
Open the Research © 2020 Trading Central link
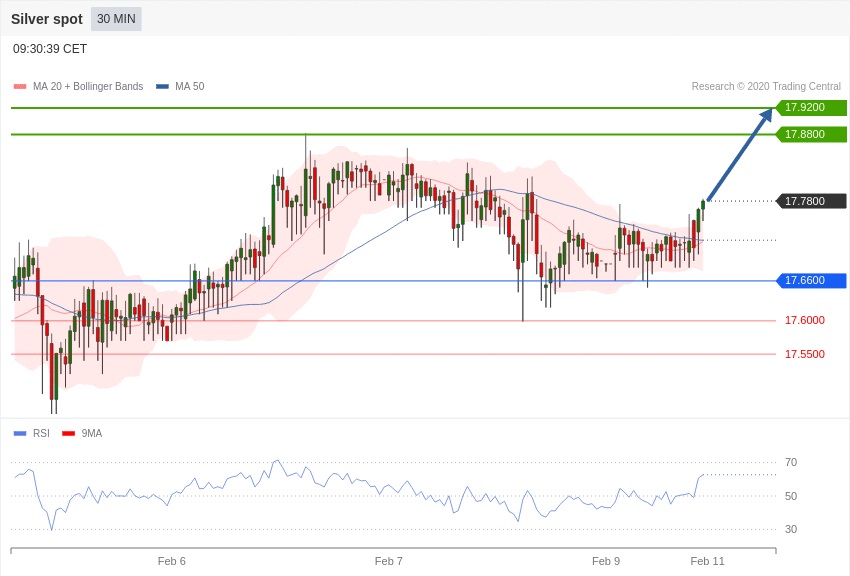click(766, 87)
